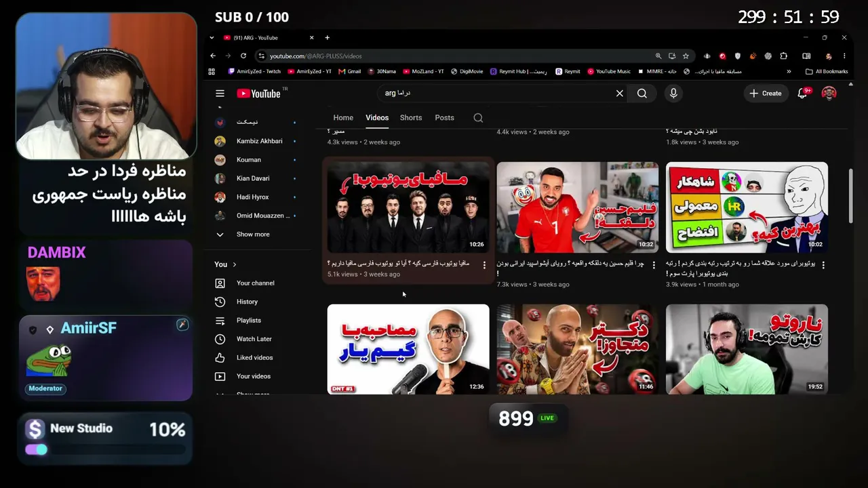This screenshot has height=488, width=868.
Task: Open options menu for the 10:02 ranking video
Action: 823,265
